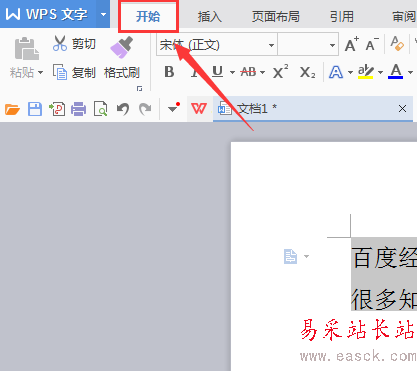Open the strikethrough options dropdown arrow
Image resolution: width=417 pixels, height=371 pixels.
[262, 72]
